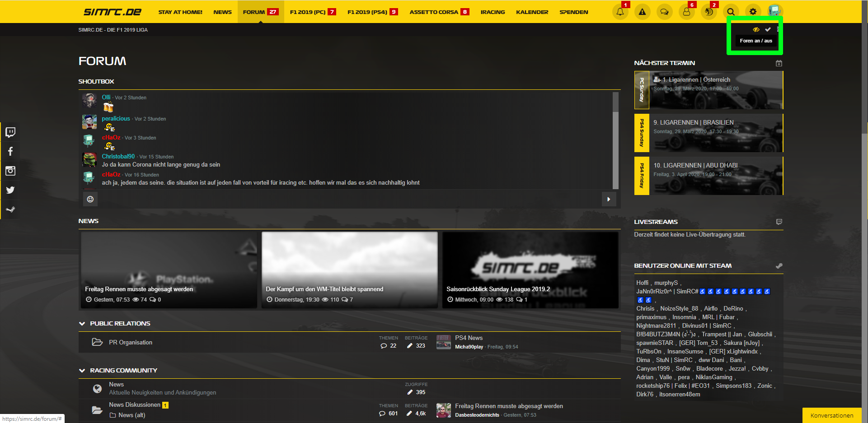Open Twitch link in left sidebar

point(10,132)
